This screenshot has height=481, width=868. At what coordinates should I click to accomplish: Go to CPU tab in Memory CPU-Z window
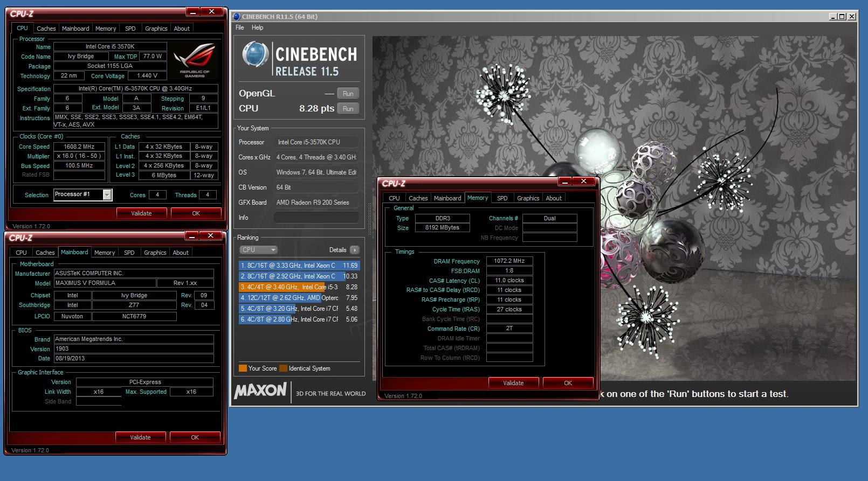395,198
